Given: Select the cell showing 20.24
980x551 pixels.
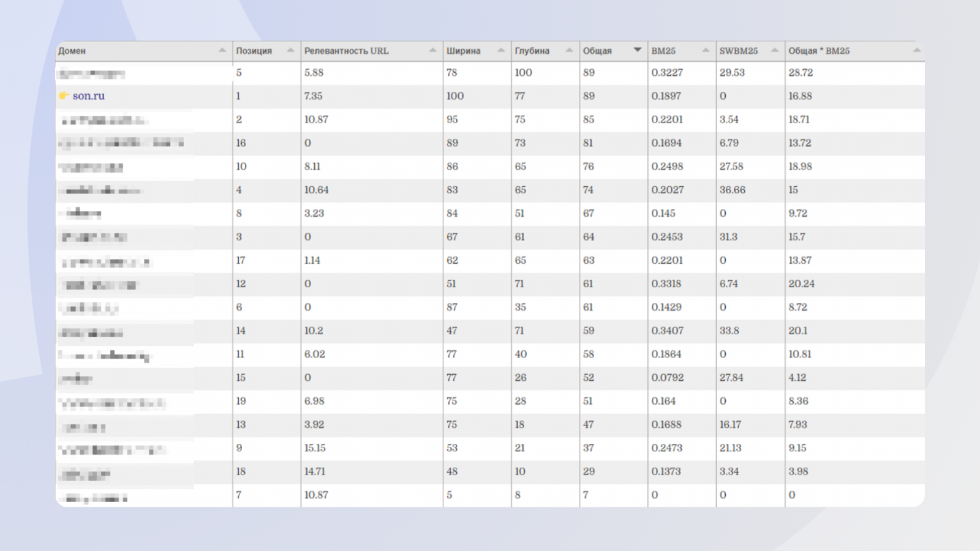Looking at the screenshot, I should click(801, 283).
